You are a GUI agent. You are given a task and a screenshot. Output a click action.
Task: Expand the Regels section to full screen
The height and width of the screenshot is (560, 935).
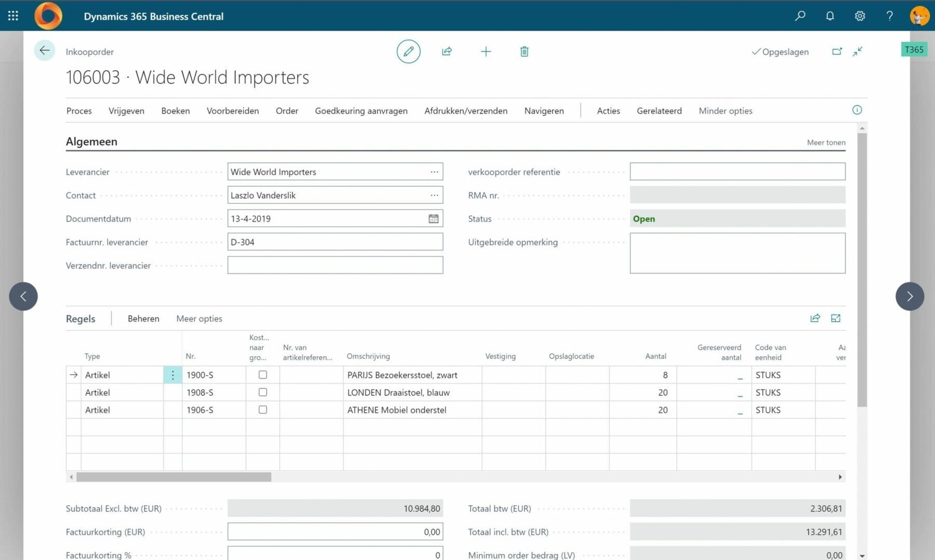coord(836,318)
